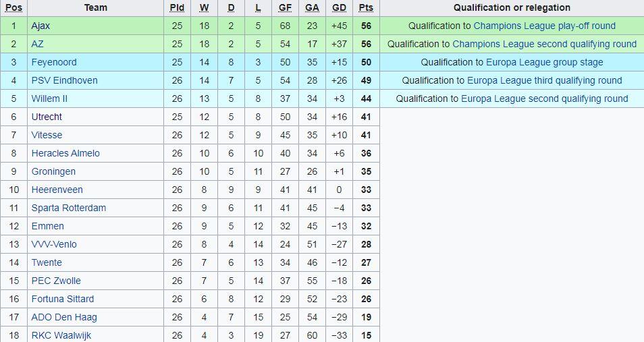Open the Fortuna Sittard link
The height and width of the screenshot is (342, 644).
(62, 299)
